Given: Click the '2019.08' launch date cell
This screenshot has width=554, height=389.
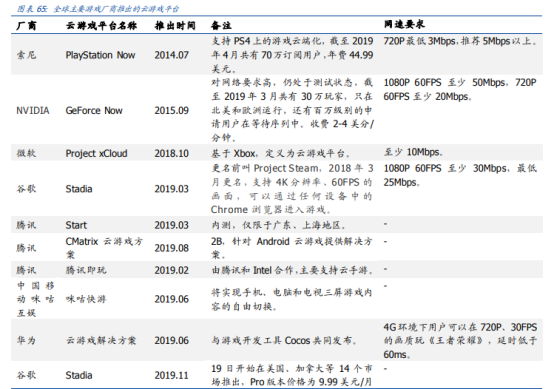Looking at the screenshot, I should pos(171,248).
